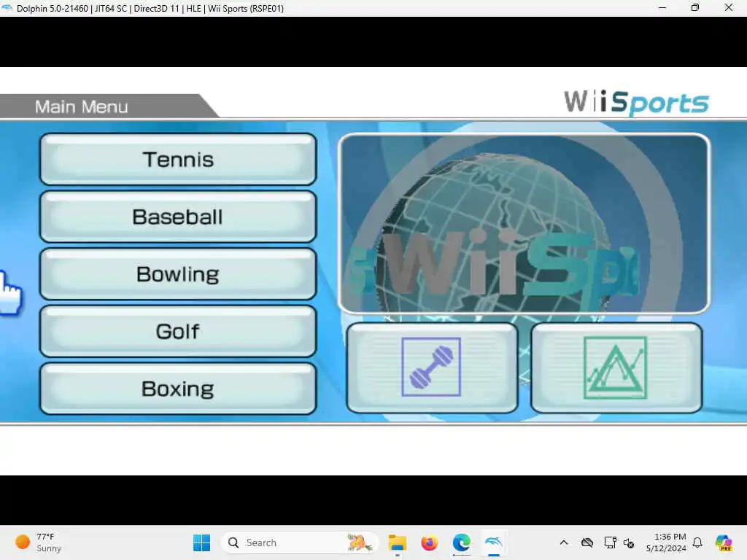Click the Wii Sports globe preview

point(524,223)
